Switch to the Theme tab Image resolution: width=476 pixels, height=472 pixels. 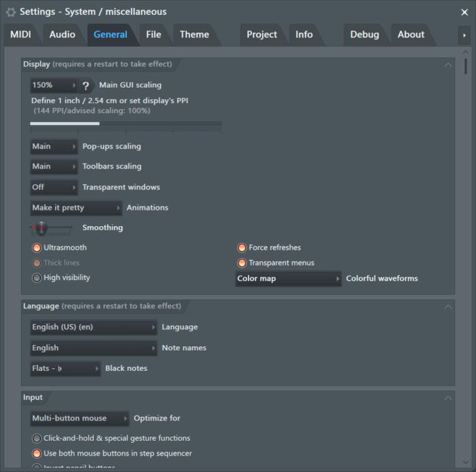(x=194, y=35)
